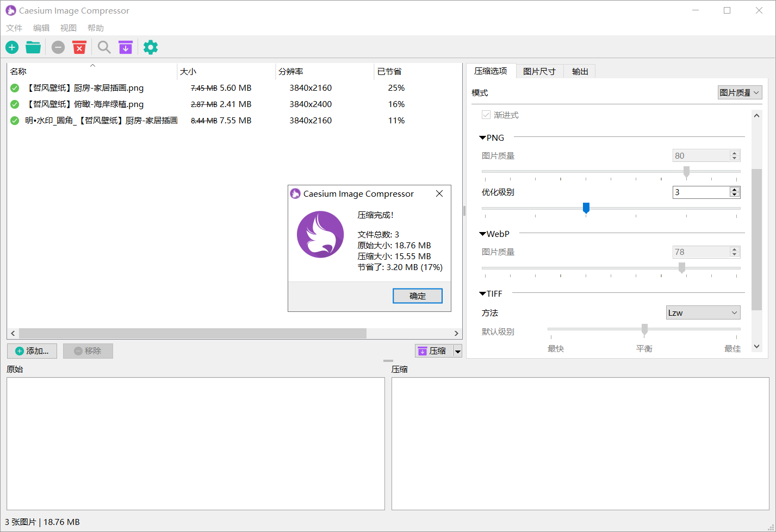Click the add images plus icon
Viewport: 776px width, 532px height.
(11, 47)
